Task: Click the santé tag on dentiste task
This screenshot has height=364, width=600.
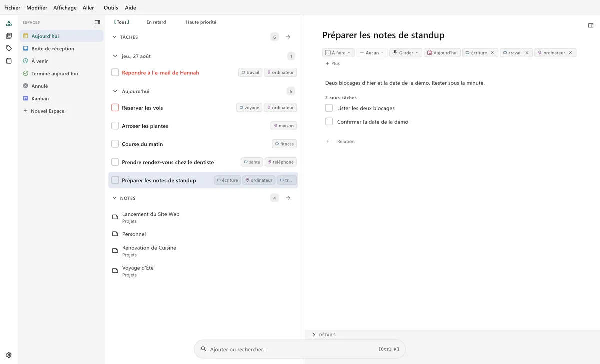Action: click(x=252, y=162)
